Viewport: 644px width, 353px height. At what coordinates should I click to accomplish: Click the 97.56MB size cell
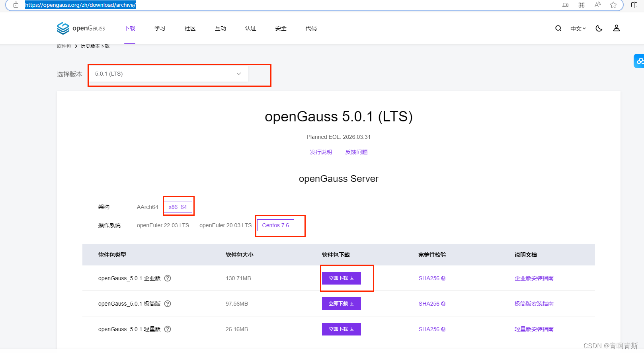237,304
